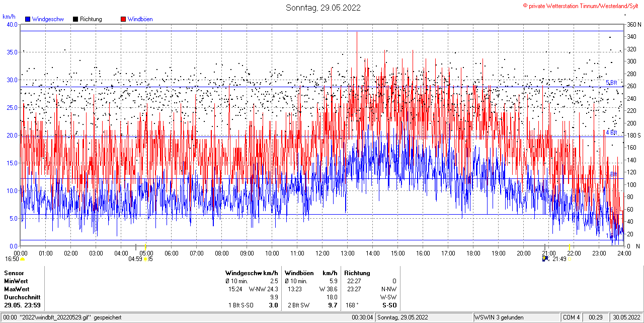Click the 360 N direction axis label
The width and height of the screenshot is (644, 323).
click(633, 24)
